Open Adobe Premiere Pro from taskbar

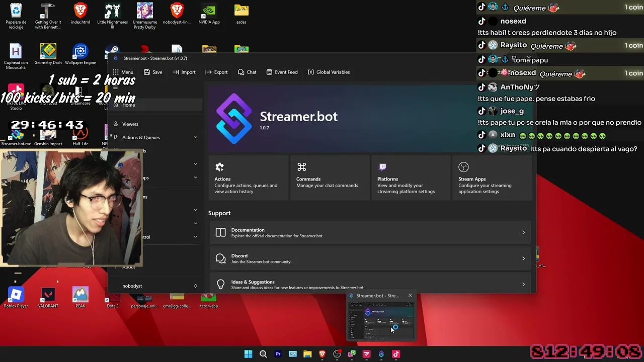pos(278,354)
